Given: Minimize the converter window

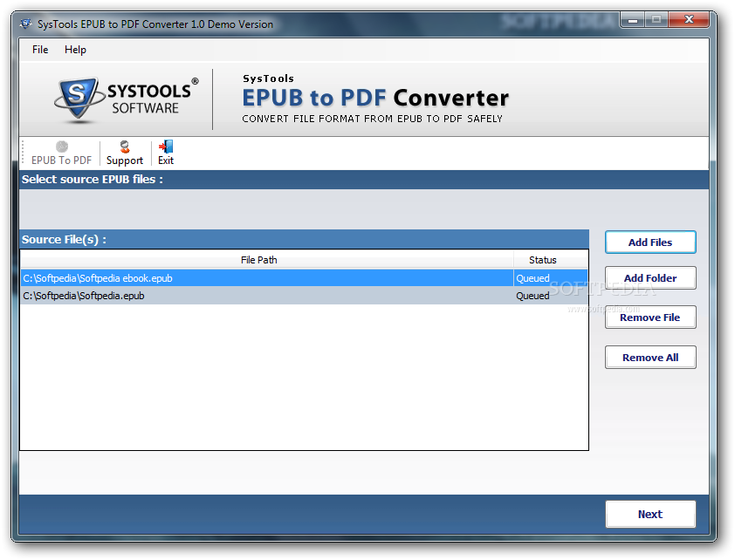Looking at the screenshot, I should tap(633, 20).
